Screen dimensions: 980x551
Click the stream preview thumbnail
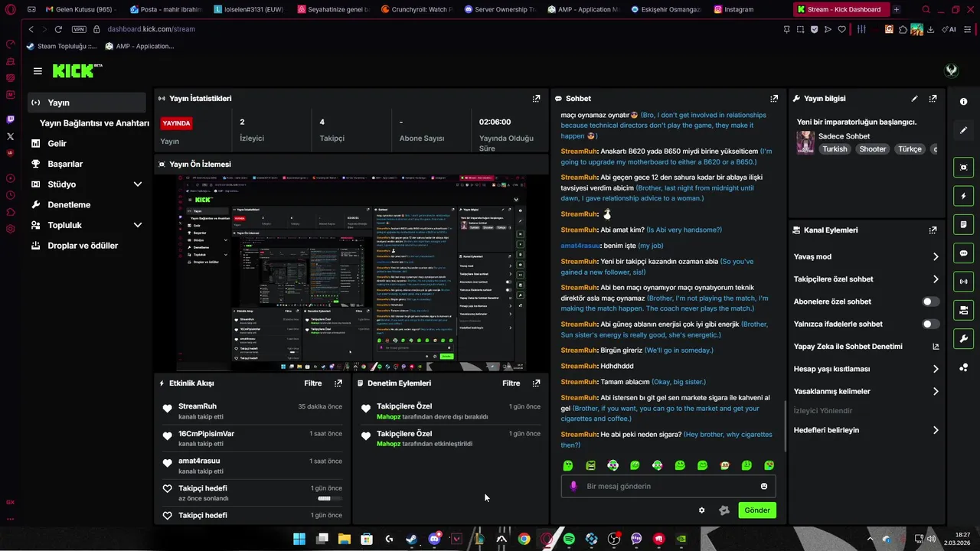point(352,272)
